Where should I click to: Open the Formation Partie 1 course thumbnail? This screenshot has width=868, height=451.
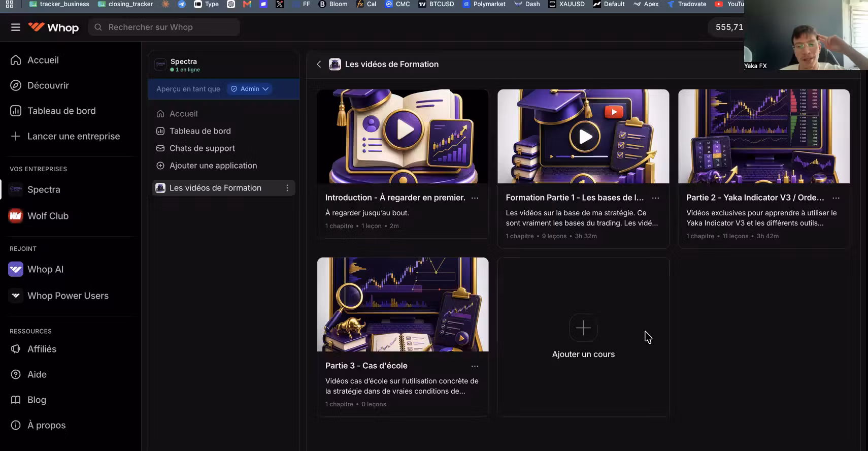pyautogui.click(x=583, y=137)
